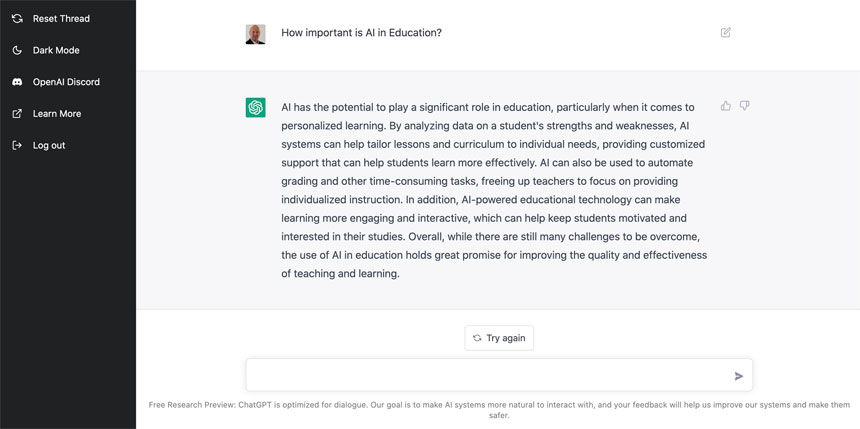Click the send paper-plane icon

(739, 376)
